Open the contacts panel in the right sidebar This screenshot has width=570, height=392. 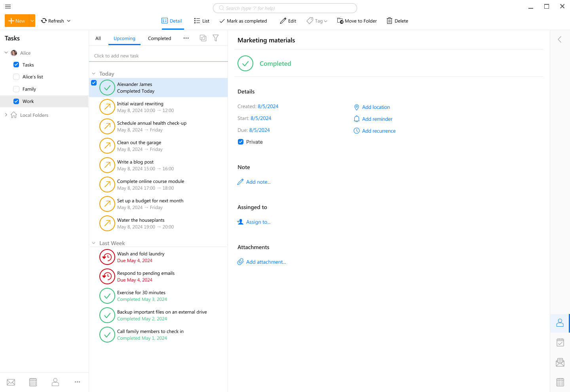coord(560,323)
